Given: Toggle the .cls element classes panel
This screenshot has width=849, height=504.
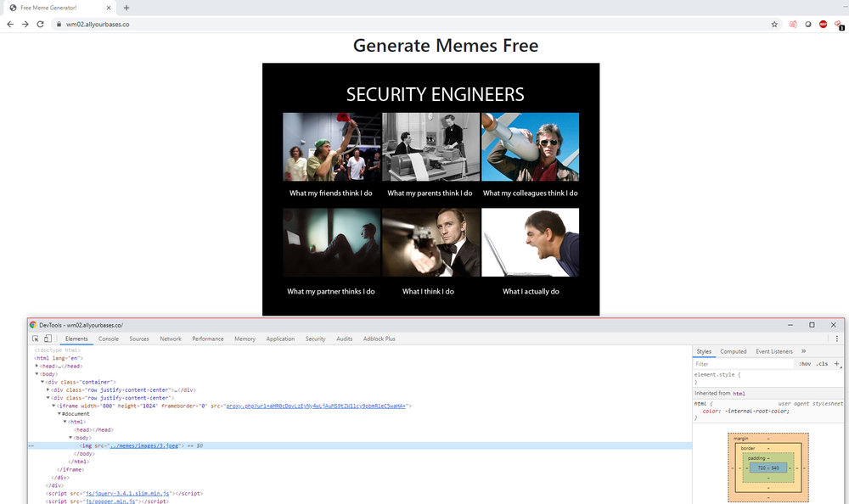Looking at the screenshot, I should [823, 364].
